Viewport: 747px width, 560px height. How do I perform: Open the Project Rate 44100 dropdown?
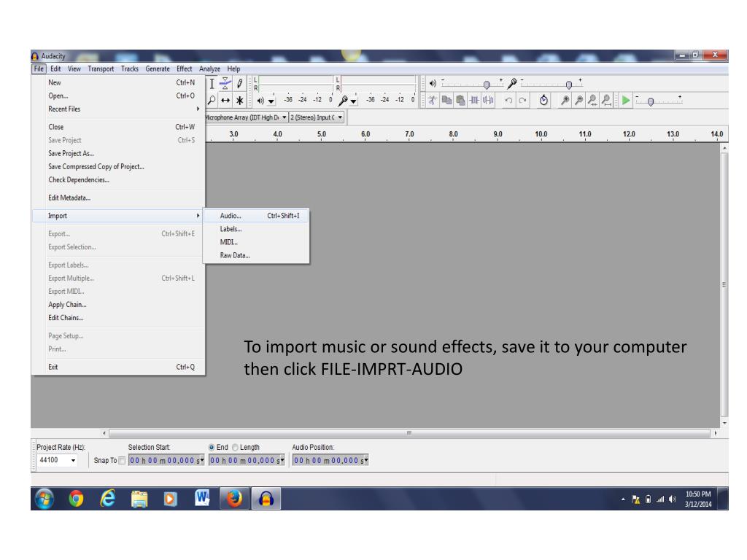73,460
